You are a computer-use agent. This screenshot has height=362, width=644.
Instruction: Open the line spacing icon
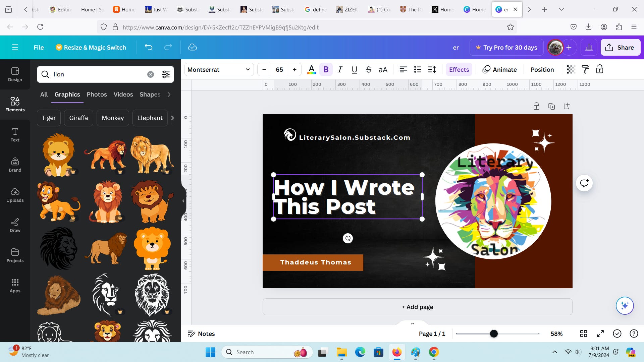tap(432, 69)
